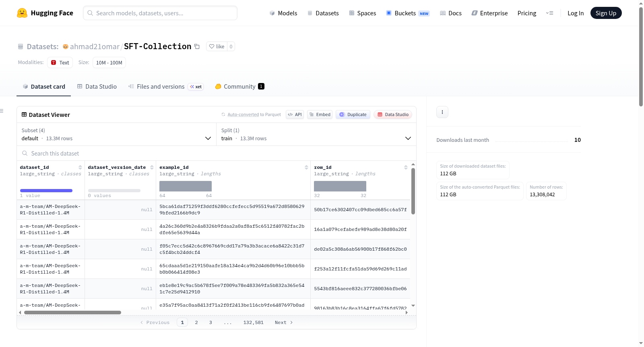This screenshot has width=644, height=347.
Task: Click the dataset_id value distribution bar
Action: click(x=46, y=191)
